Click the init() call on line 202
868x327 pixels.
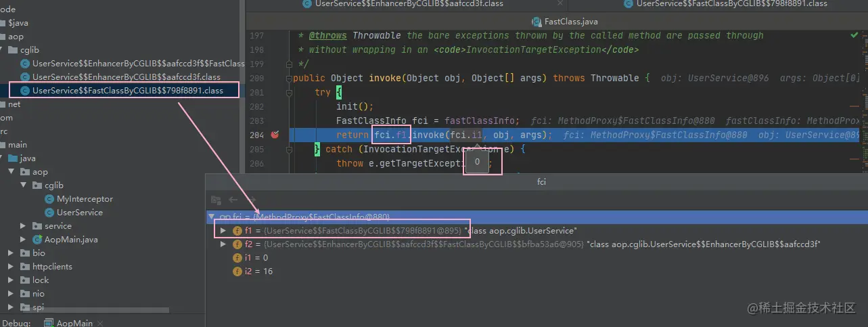point(355,106)
